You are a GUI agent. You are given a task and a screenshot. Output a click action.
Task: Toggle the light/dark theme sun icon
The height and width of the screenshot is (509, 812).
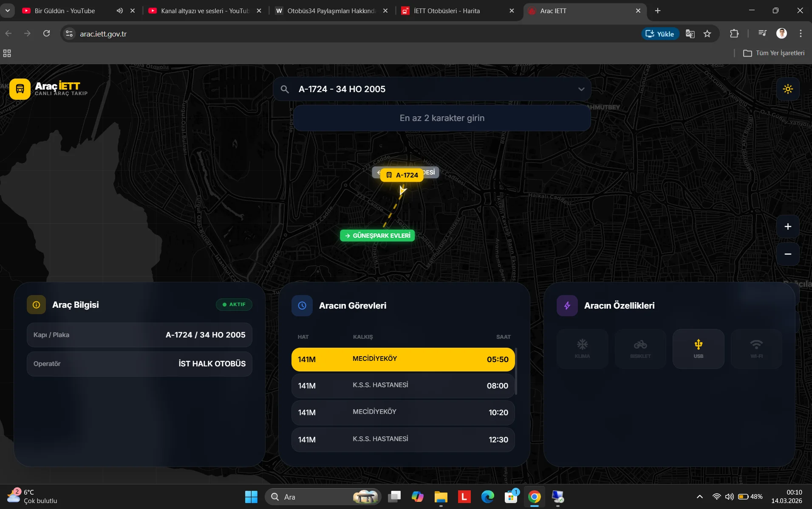pyautogui.click(x=787, y=89)
